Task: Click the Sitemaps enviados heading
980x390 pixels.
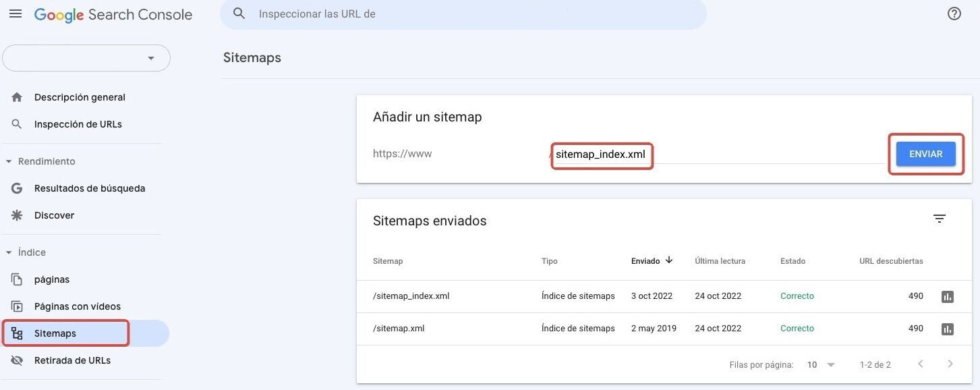Action: click(x=430, y=221)
